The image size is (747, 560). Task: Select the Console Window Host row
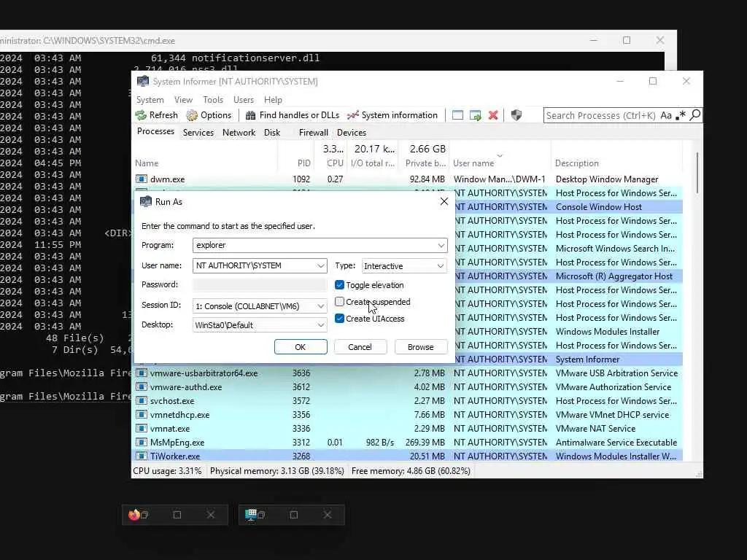pyautogui.click(x=569, y=206)
